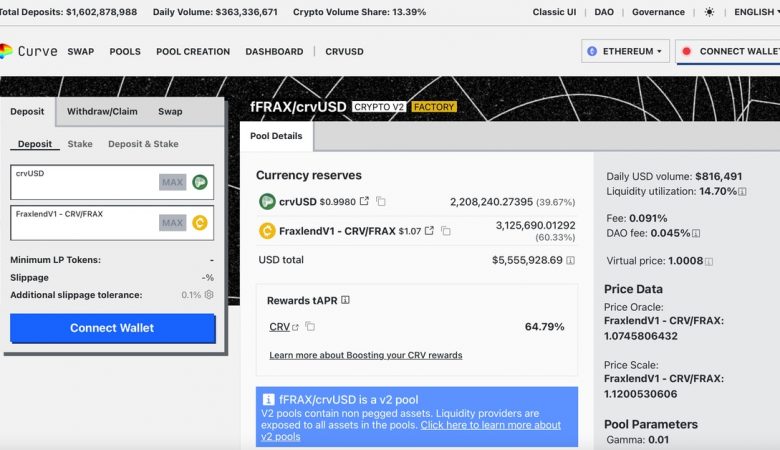
Task: Open CRVUSD in the navigation
Action: [x=344, y=51]
